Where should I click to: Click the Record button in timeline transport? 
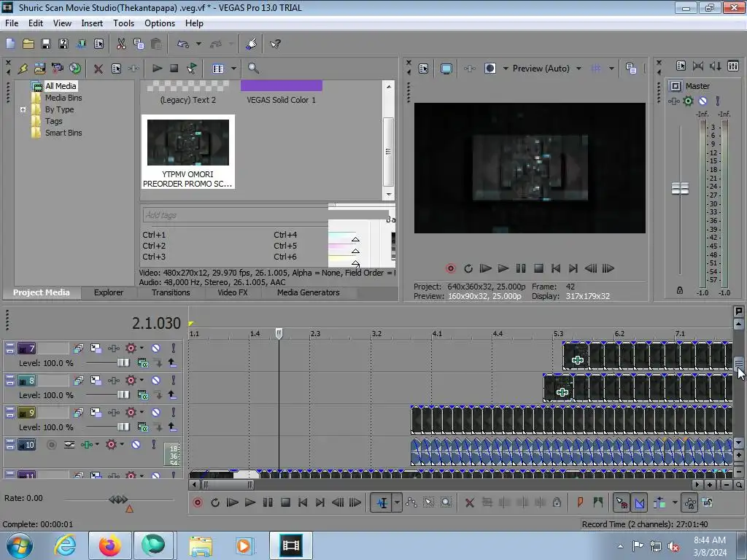[x=197, y=502]
